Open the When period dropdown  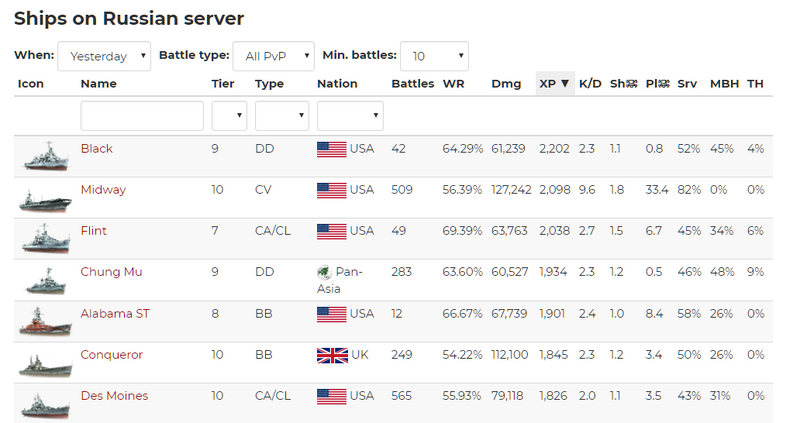[104, 56]
